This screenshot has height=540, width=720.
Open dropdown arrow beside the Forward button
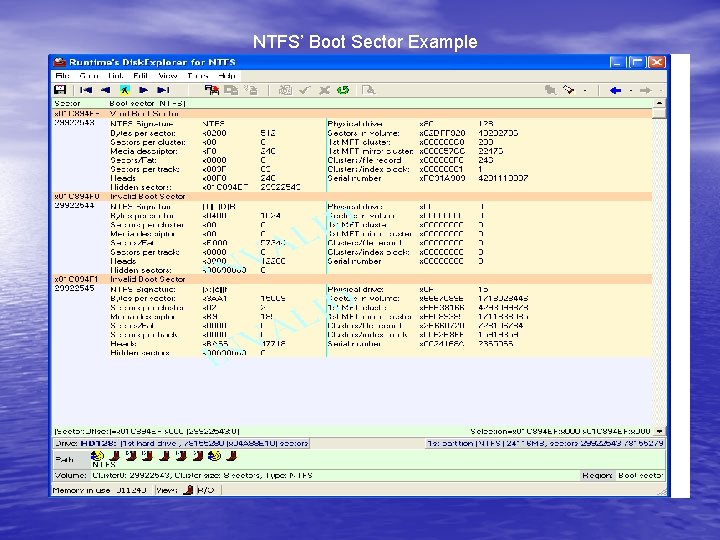pyautogui.click(x=659, y=89)
